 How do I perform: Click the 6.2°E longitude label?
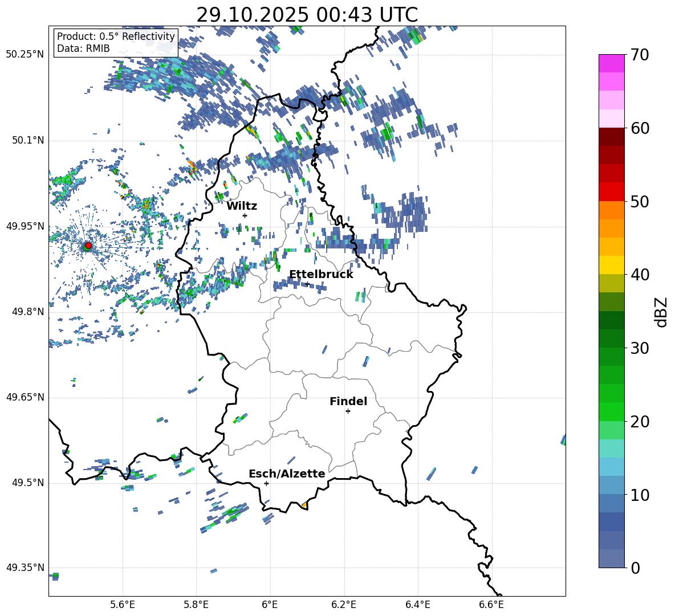point(344,605)
